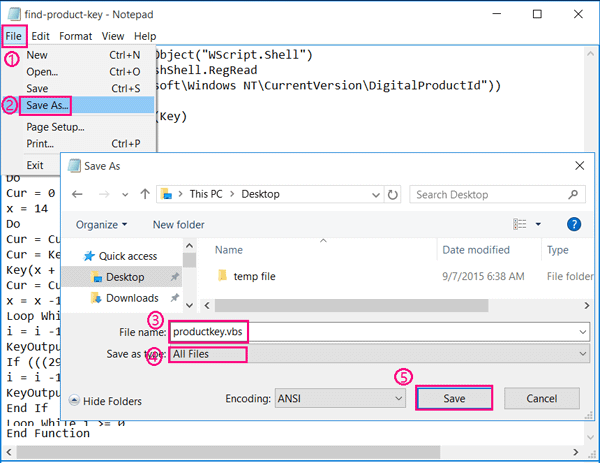The image size is (600, 463).
Task: Click the folder icon in the address bar
Action: [166, 194]
